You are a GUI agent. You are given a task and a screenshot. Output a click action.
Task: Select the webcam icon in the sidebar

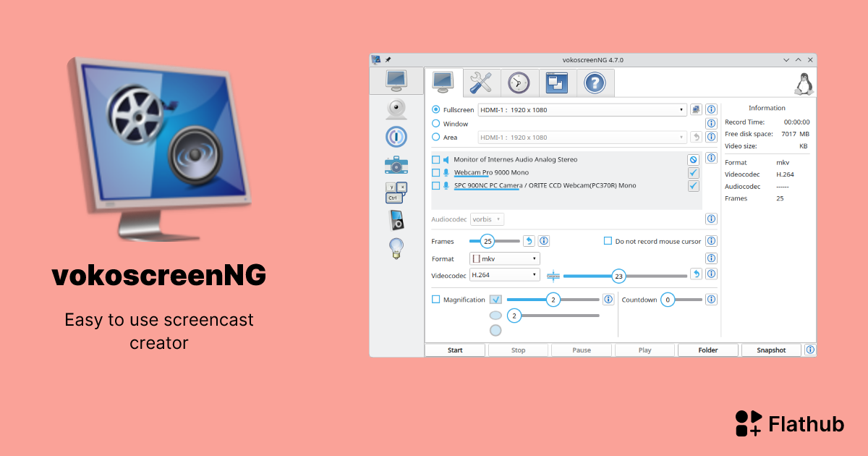pyautogui.click(x=396, y=109)
